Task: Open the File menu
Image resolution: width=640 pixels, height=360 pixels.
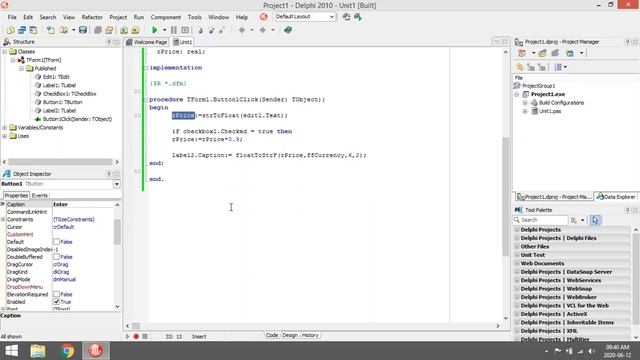Action: pos(12,17)
